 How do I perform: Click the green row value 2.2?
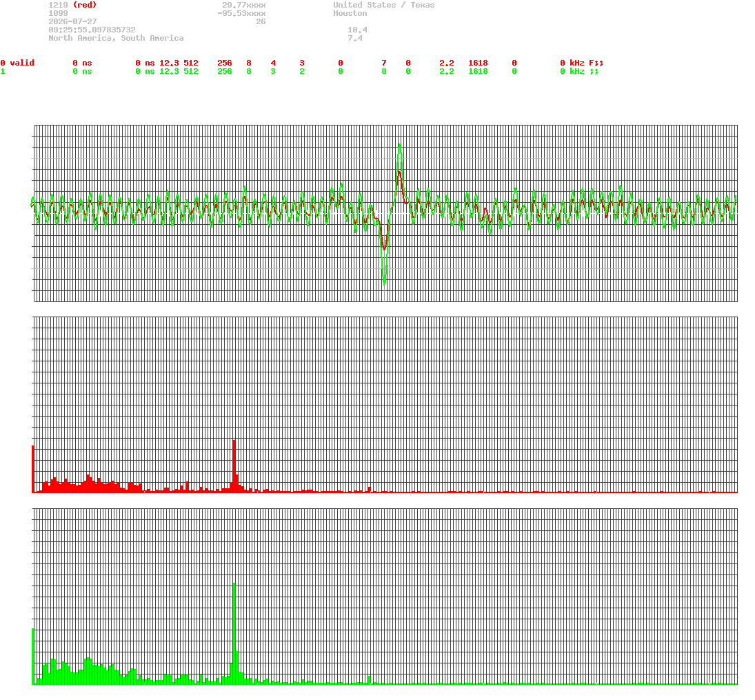tap(446, 71)
